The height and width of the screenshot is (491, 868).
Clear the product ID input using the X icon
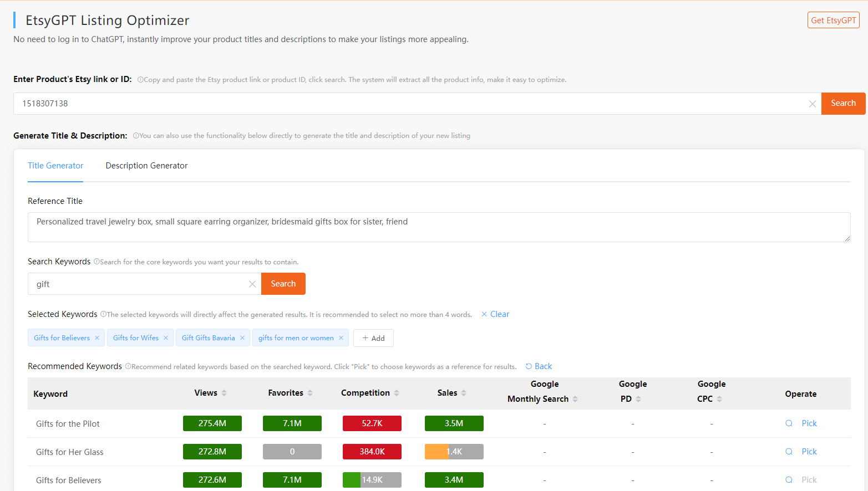(x=813, y=104)
